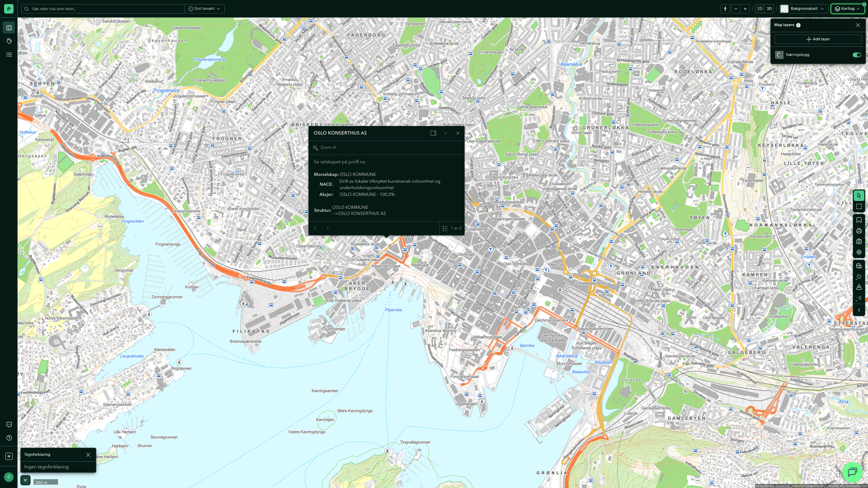The image size is (868, 488).
Task: Click the Bakgrunnskart basemap thumbnail
Action: tap(784, 9)
